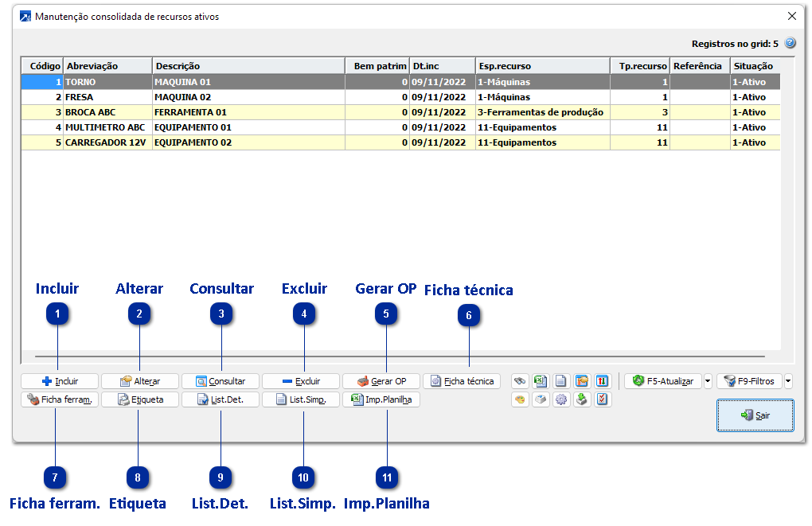Click the Incluir button
This screenshot has width=812, height=526.
(60, 381)
